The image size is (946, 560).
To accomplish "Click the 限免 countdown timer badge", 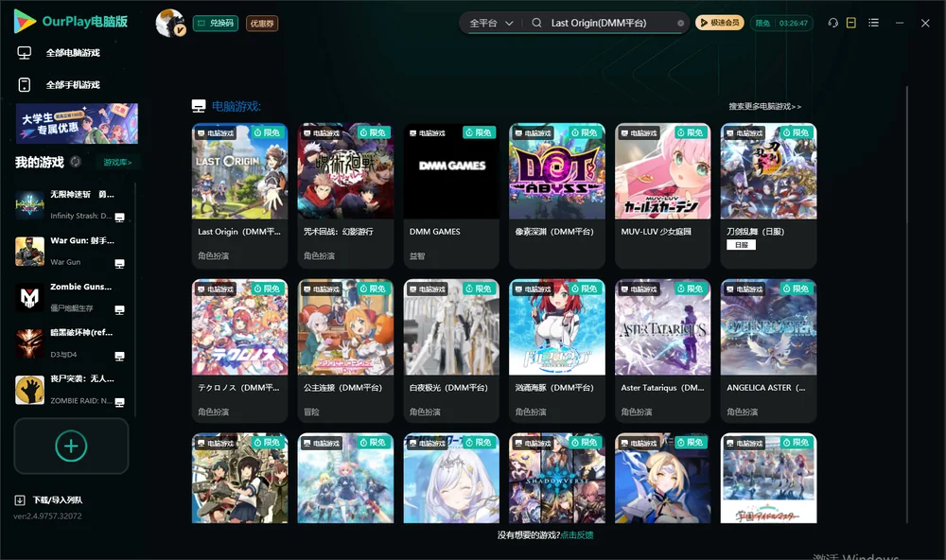I will (x=781, y=23).
